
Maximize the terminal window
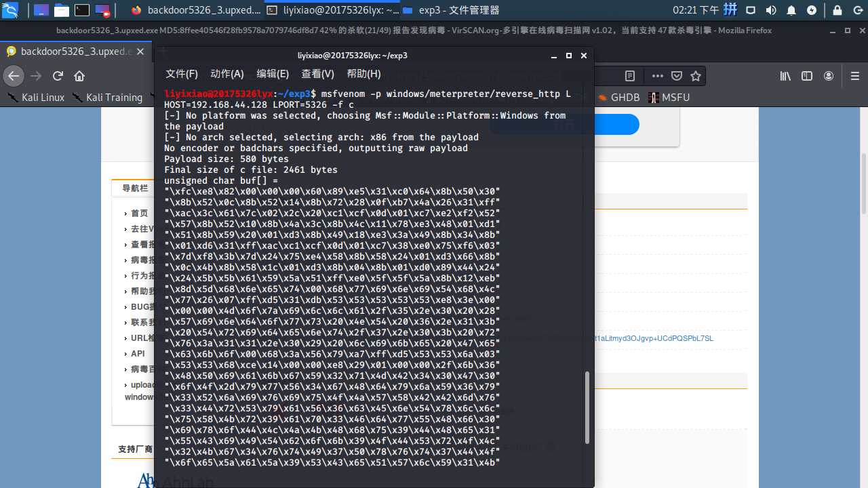569,56
